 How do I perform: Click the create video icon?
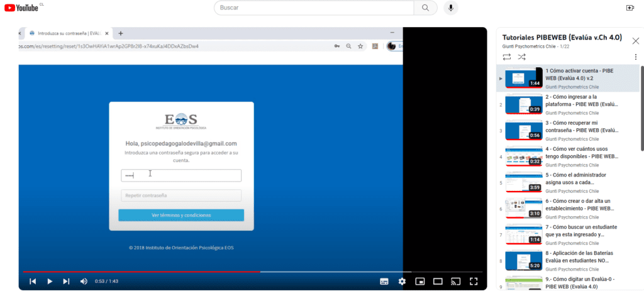(630, 8)
